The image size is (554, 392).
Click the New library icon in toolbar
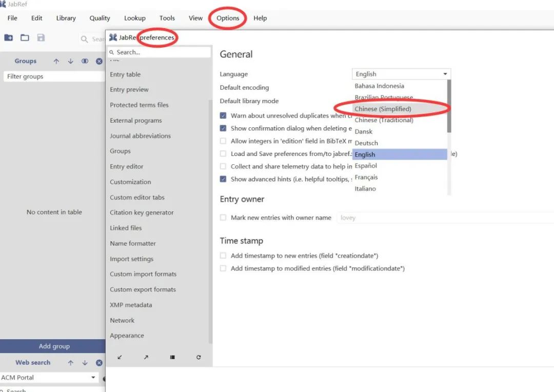pos(9,37)
